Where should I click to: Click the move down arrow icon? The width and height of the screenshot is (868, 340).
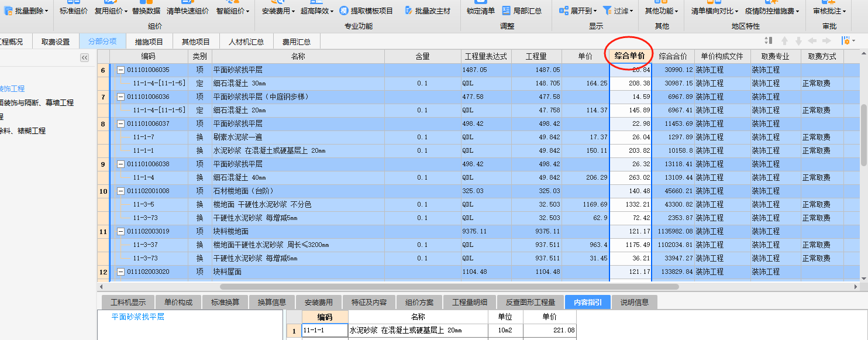coord(798,41)
